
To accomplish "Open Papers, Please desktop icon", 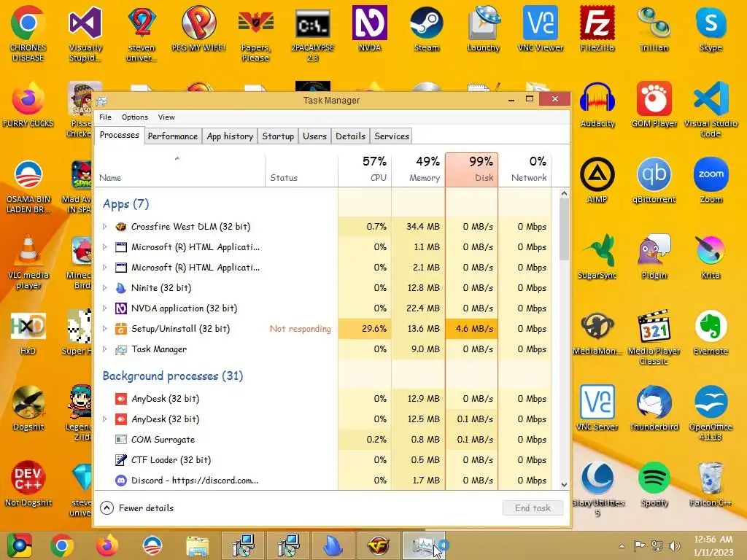I will coord(255,34).
